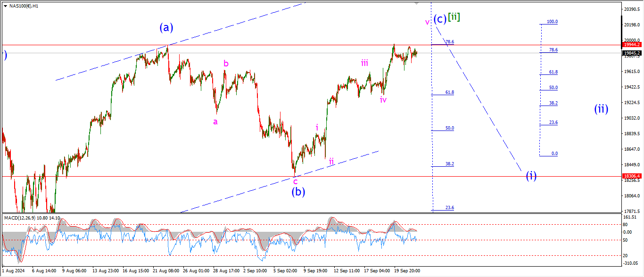Click the blue (i) projected wave label
This screenshot has height=277, width=644.
coord(531,176)
